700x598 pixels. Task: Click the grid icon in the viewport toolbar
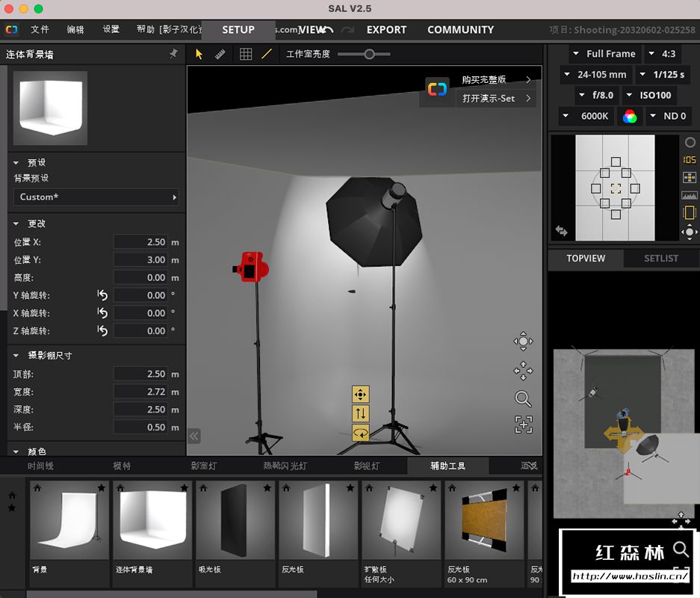[246, 54]
